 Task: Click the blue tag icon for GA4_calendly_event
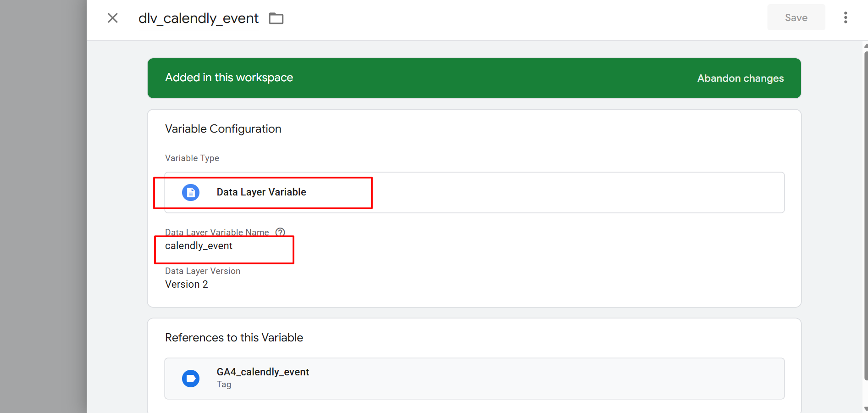(x=191, y=379)
